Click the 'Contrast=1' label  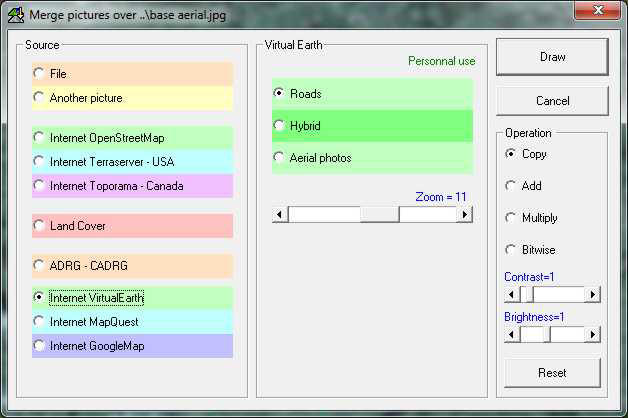coord(529,277)
